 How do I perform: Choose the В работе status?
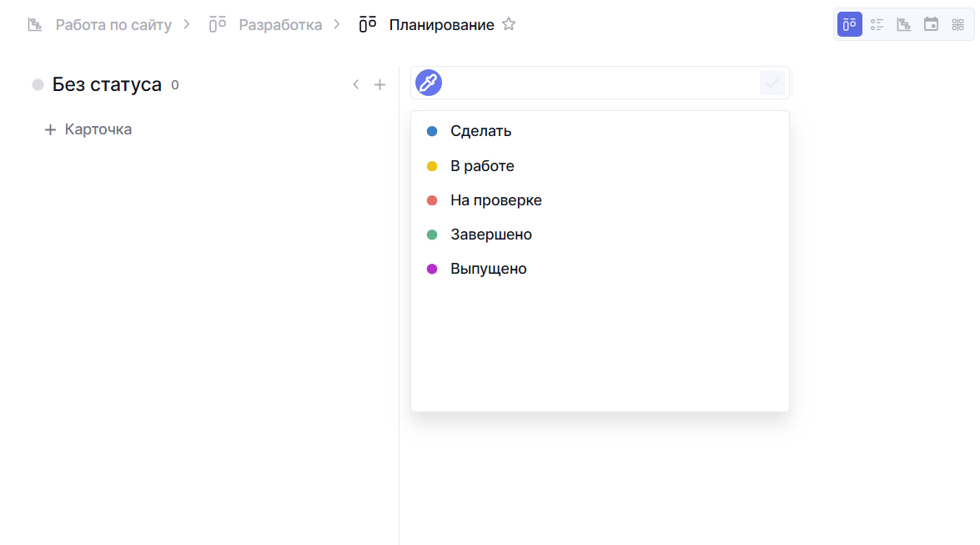(482, 166)
